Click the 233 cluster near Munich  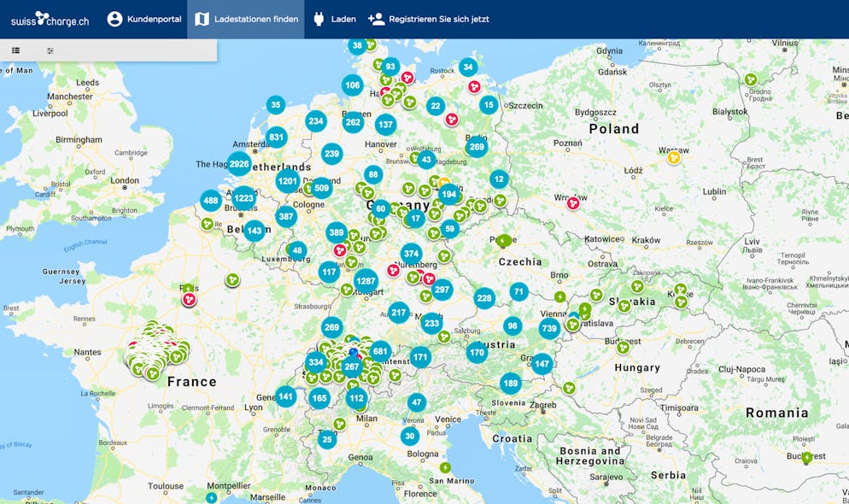click(431, 324)
